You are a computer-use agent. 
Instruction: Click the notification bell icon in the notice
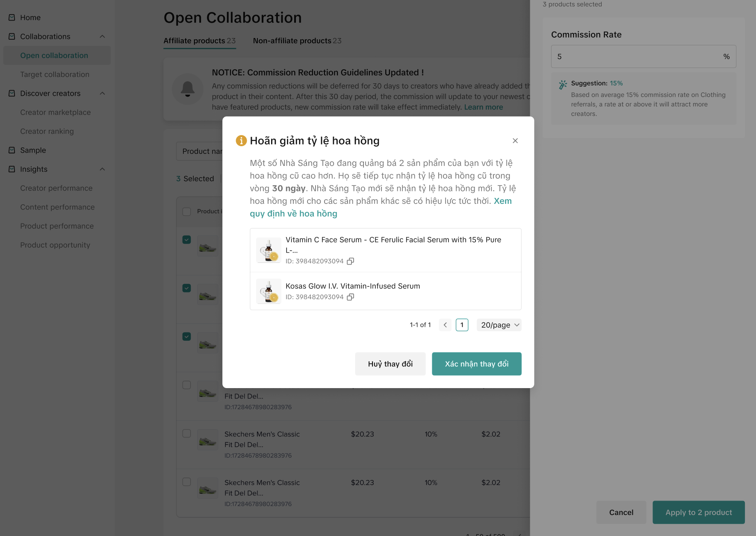point(187,89)
